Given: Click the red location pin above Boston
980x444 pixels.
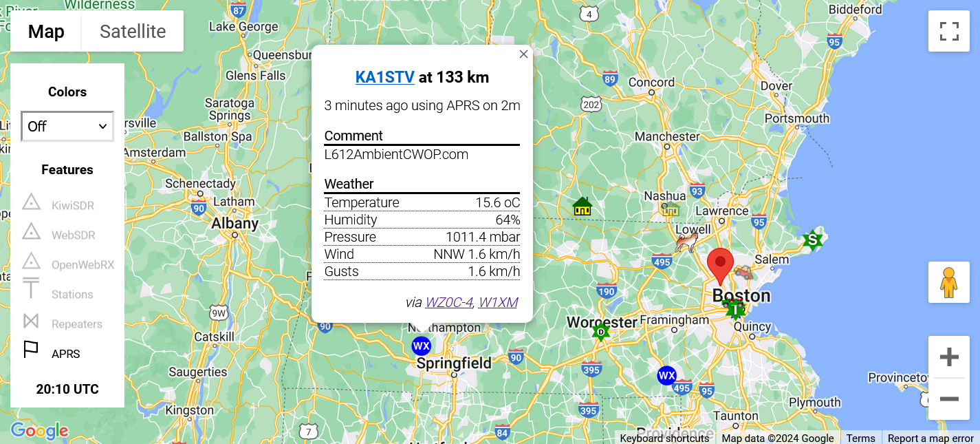Looking at the screenshot, I should click(x=720, y=264).
